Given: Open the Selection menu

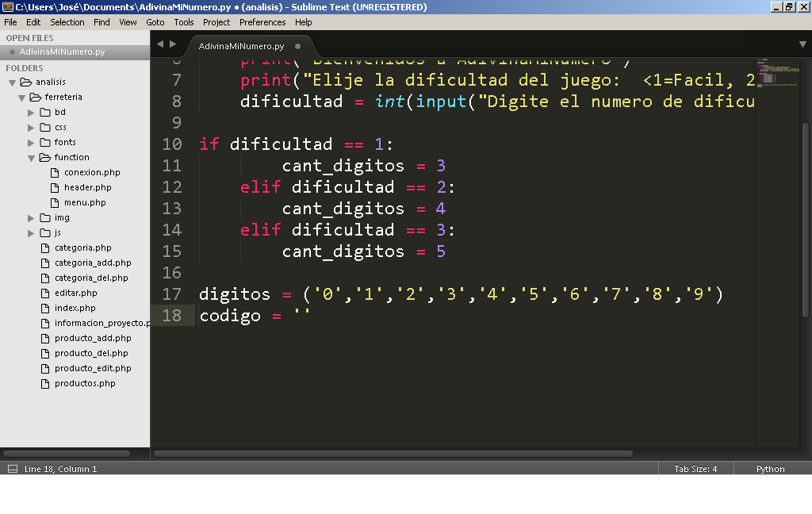Looking at the screenshot, I should click(x=67, y=22).
